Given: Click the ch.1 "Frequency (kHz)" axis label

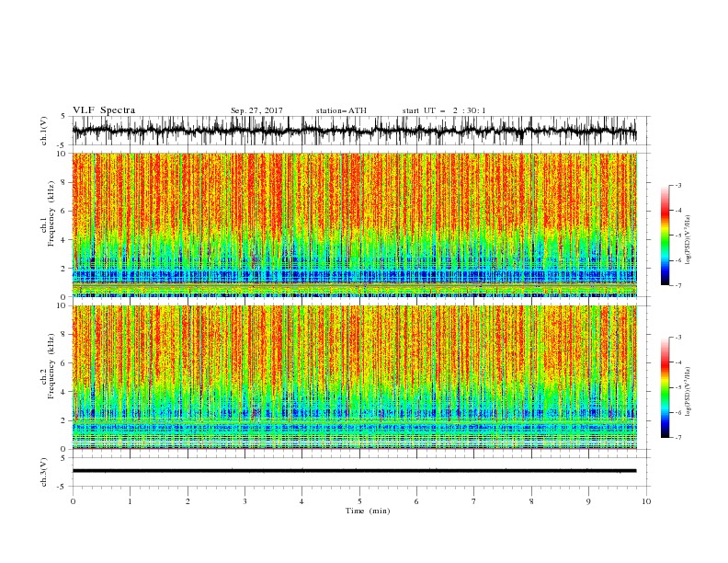Looking at the screenshot, I should (x=51, y=214).
